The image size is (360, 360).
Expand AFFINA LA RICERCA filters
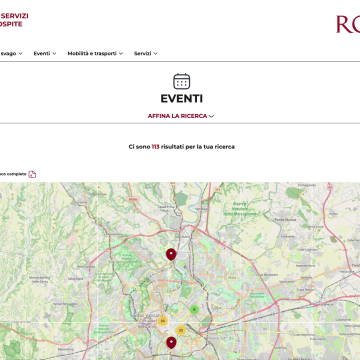[x=181, y=116]
